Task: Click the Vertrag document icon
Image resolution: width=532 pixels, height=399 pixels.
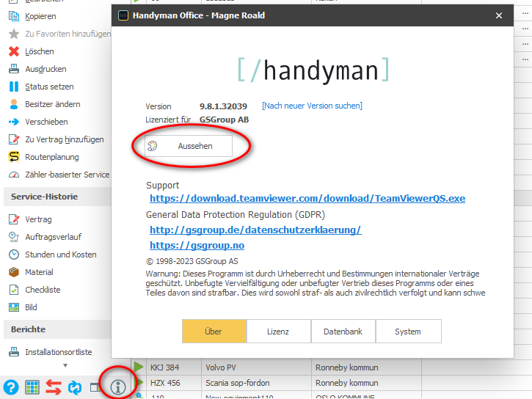Action: pos(14,219)
